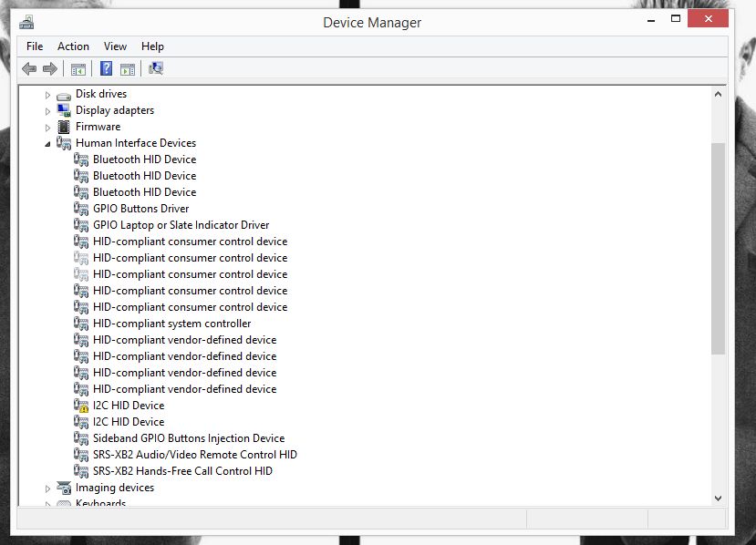Expand the Disk drives node
Viewport: 756px width, 545px height.
pos(47,95)
